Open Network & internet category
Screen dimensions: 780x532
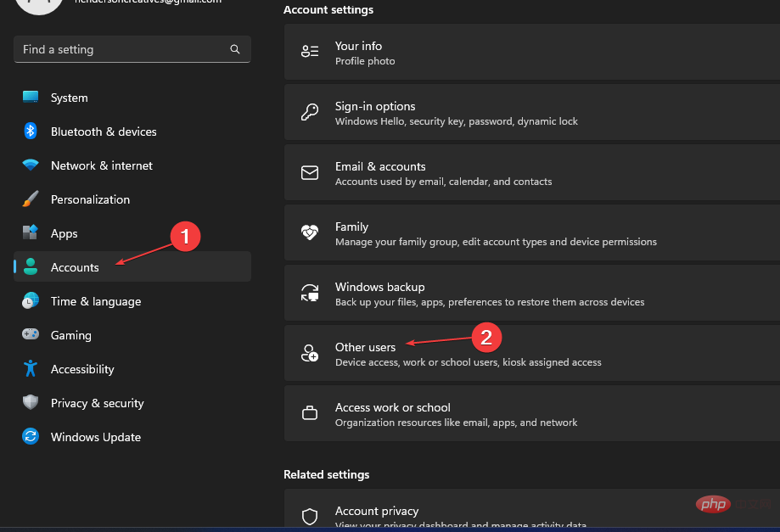[132, 165]
